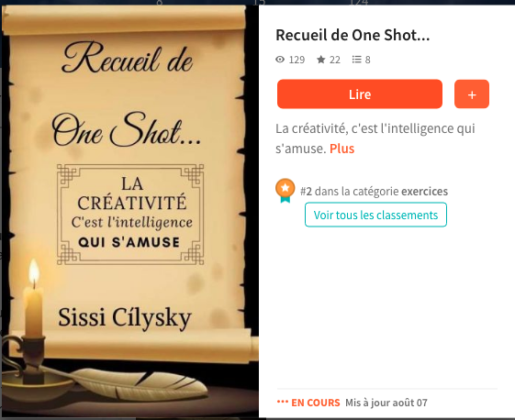Add story to library with plus button

click(472, 94)
